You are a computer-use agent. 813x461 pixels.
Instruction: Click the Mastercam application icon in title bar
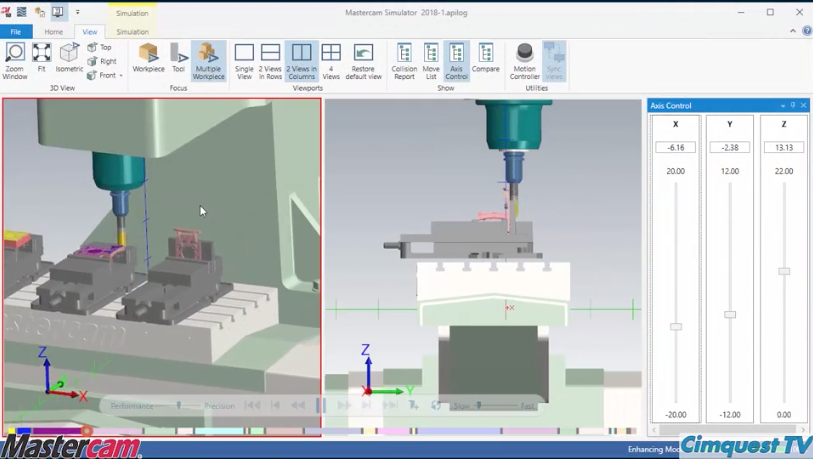tap(6, 12)
